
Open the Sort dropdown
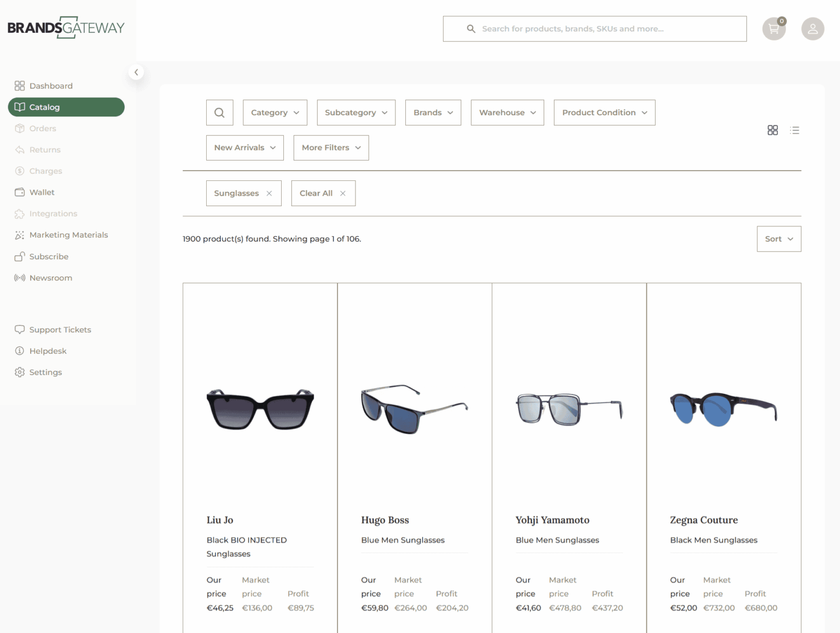pyautogui.click(x=779, y=239)
